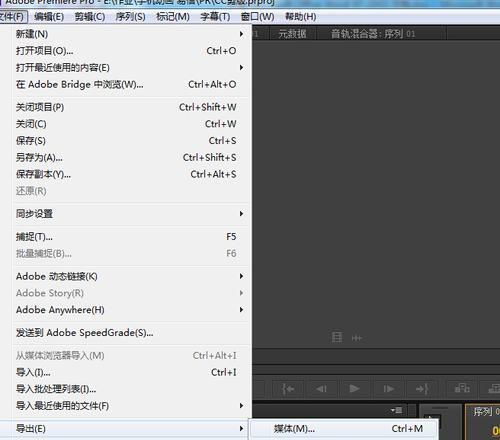Step back one frame button
This screenshot has height=440, width=500.
pos(321,389)
